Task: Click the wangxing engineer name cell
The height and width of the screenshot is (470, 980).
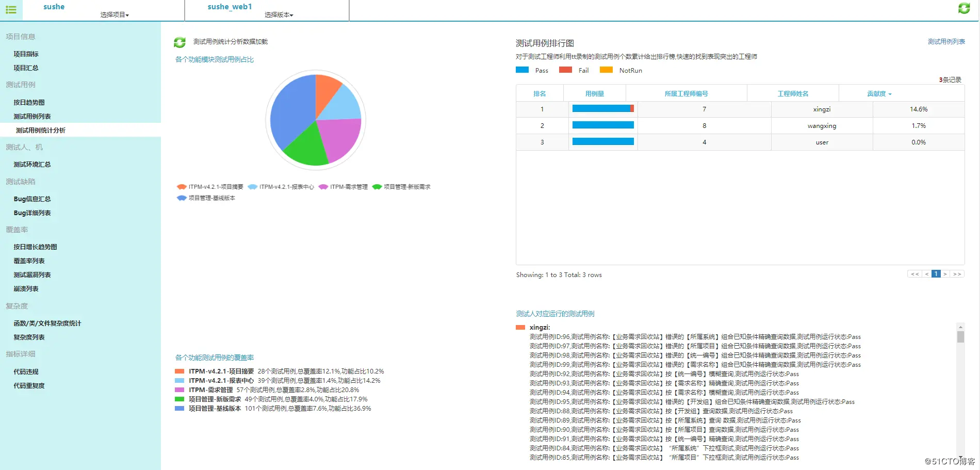Action: pos(822,126)
